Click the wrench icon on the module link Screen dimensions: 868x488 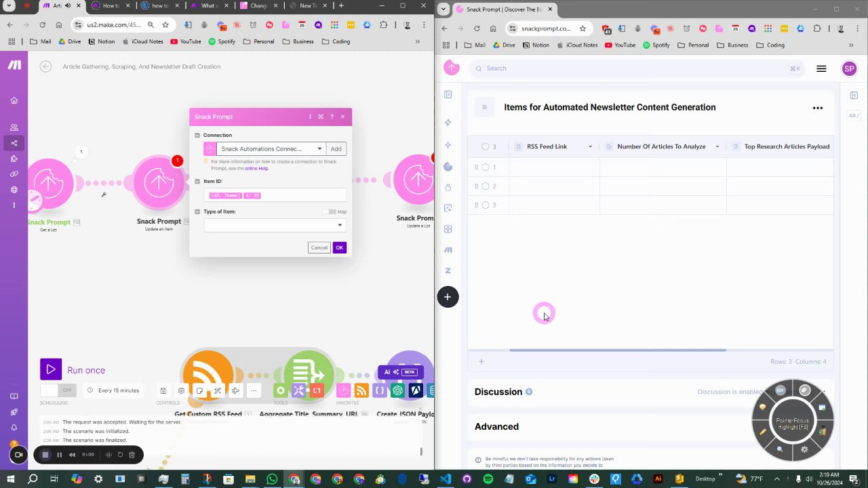pyautogui.click(x=104, y=195)
